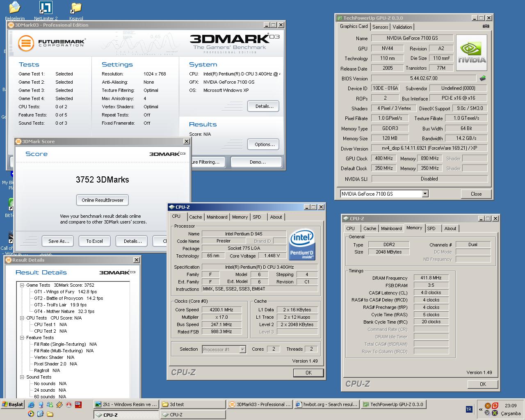The image size is (525, 420).
Task: Launch Windows Media Player from quick launch
Action: pos(31,414)
